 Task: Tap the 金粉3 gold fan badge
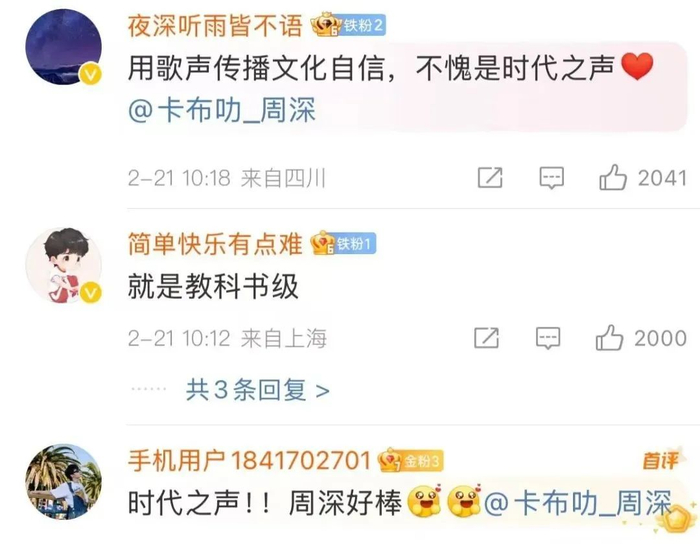tap(411, 461)
